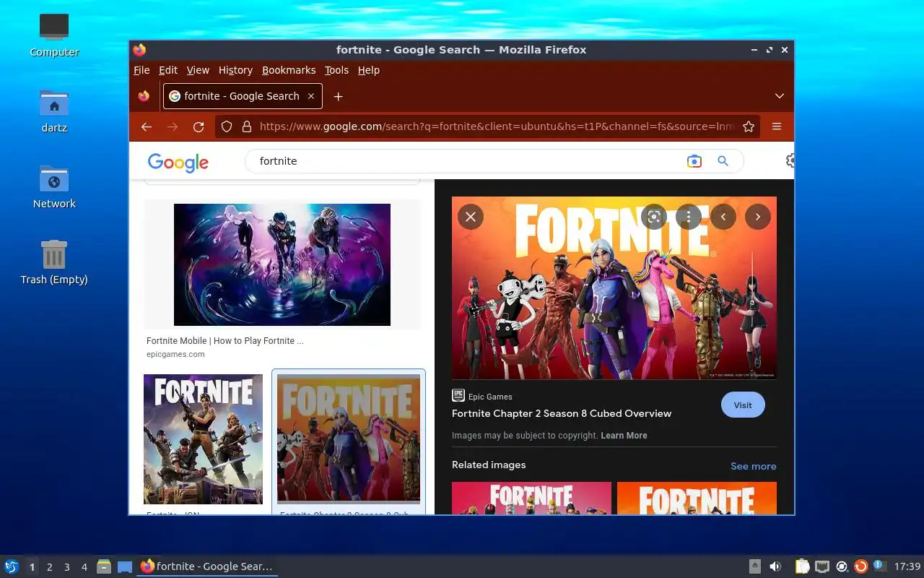
Task: Open the large Fortnite preview image
Action: point(614,288)
